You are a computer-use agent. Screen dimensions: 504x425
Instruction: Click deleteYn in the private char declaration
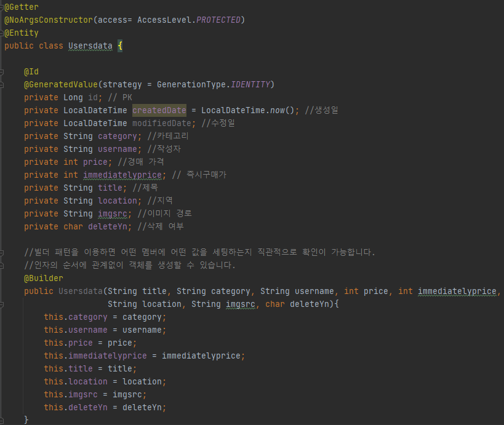point(108,226)
